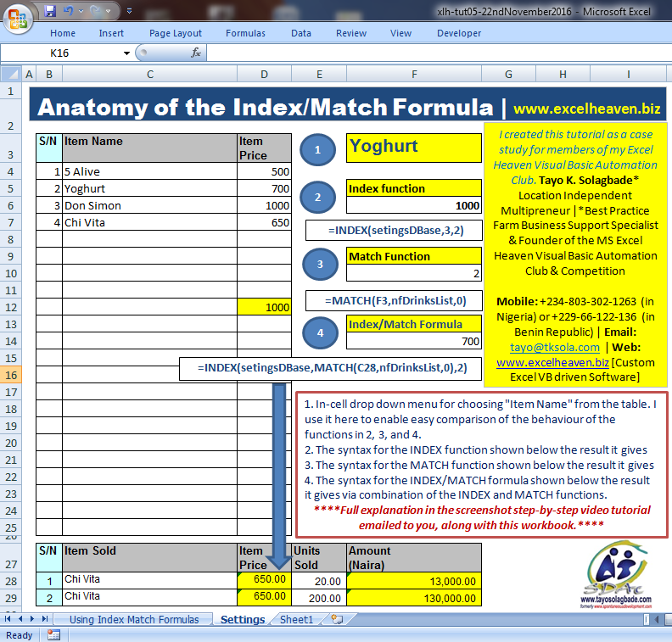The width and height of the screenshot is (672, 642).
Task: Click the horizontal scrollbar left arrow
Action: 657,619
